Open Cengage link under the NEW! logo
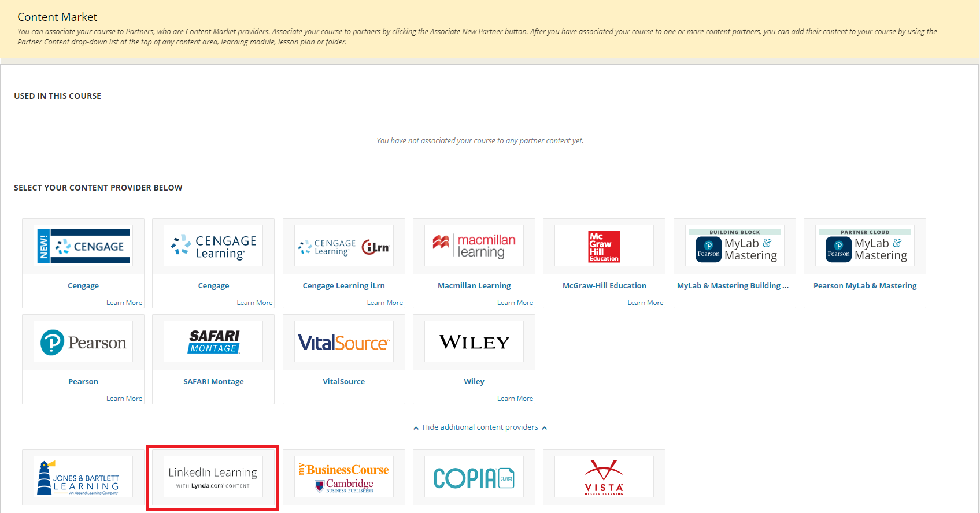The image size is (980, 513). 83,286
